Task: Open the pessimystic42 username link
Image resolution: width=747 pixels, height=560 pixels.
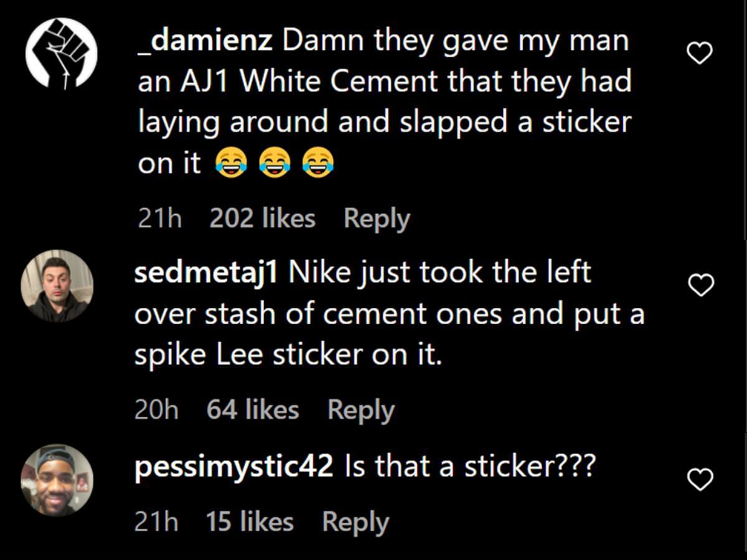Action: click(234, 467)
